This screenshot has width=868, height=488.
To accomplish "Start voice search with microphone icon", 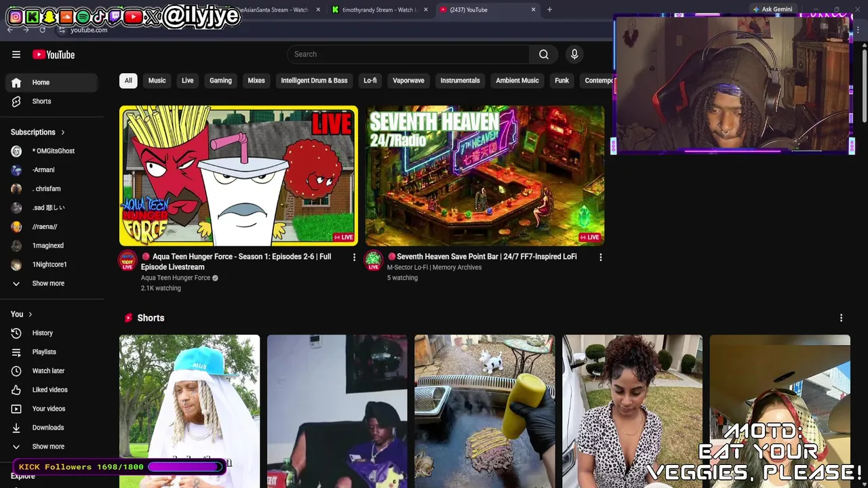I will click(574, 54).
